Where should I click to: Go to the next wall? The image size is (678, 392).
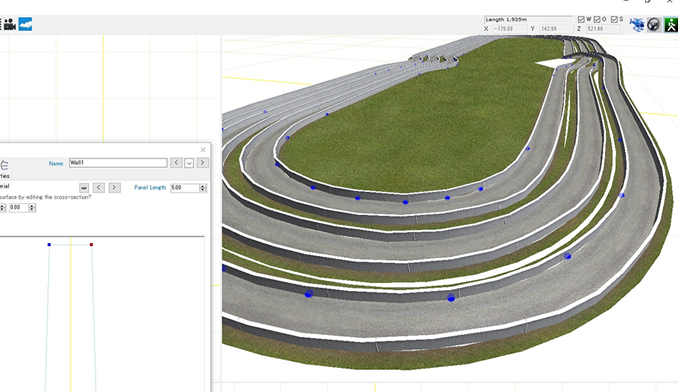(202, 163)
